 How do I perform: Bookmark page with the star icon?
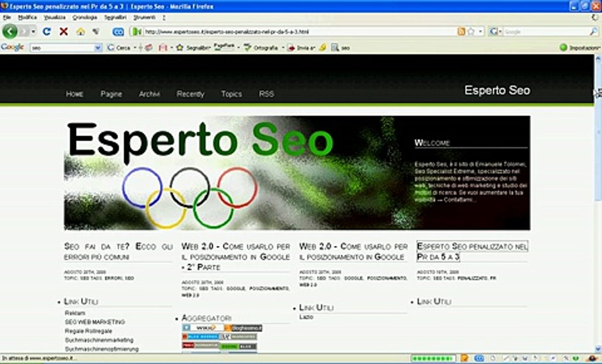(471, 31)
